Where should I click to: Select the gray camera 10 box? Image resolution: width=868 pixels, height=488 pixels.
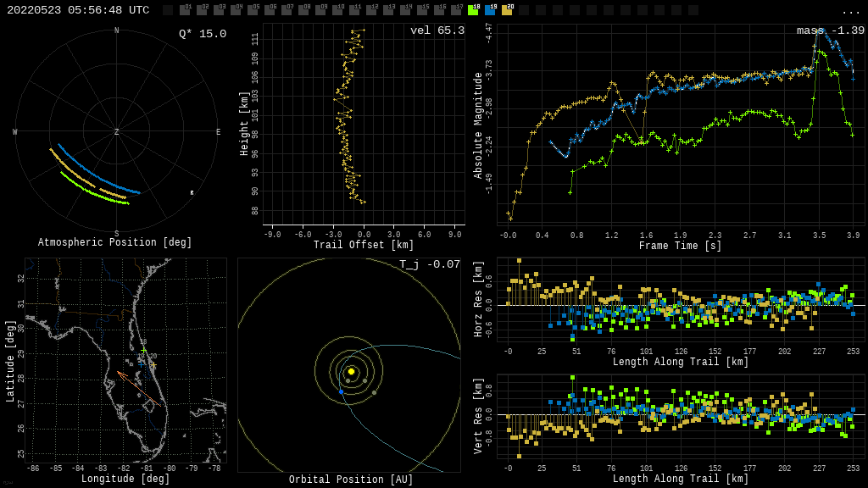click(x=337, y=10)
